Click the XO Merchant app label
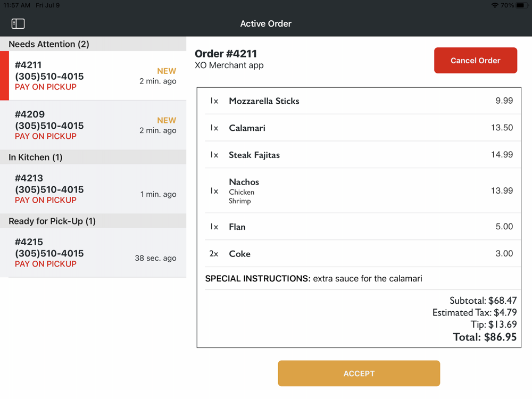 tap(229, 65)
